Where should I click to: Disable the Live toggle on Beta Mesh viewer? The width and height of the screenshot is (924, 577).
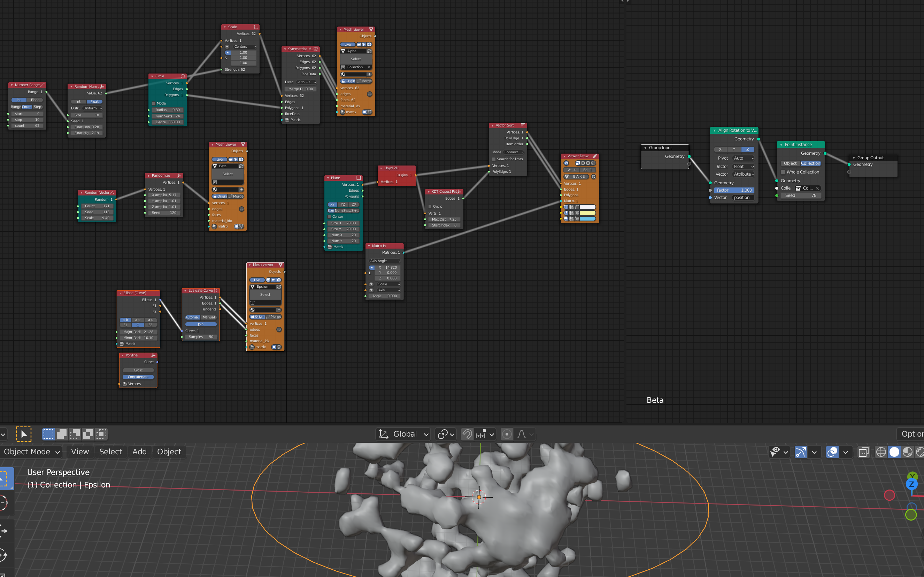220,159
